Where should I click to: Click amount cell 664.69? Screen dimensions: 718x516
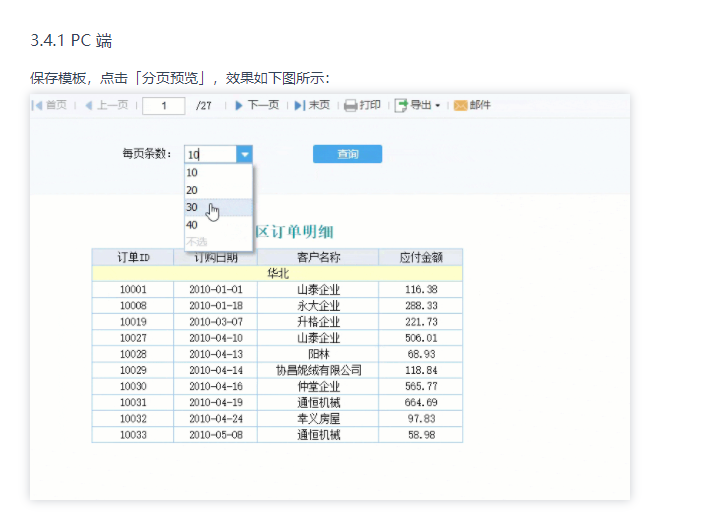coord(421,402)
